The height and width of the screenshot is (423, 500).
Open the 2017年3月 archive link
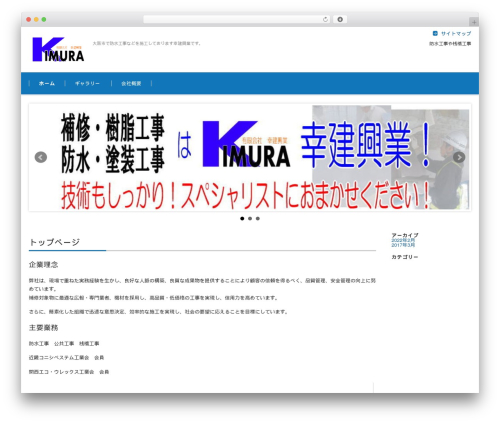403,245
